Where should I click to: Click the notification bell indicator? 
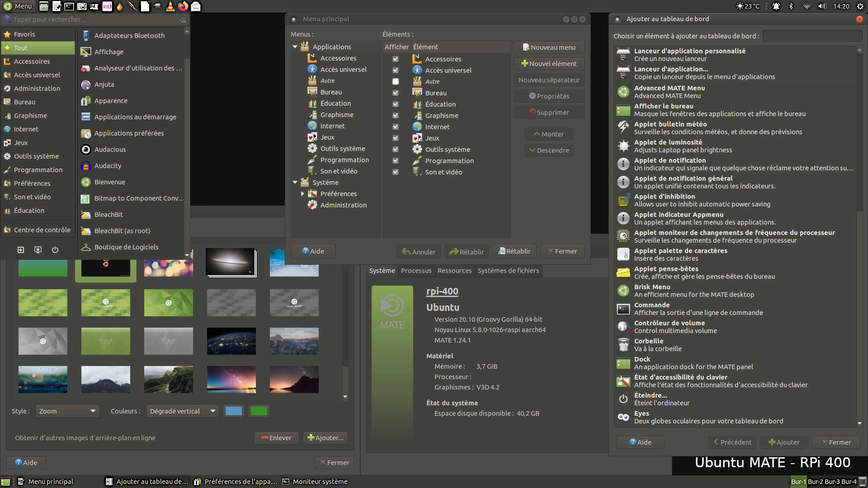[x=776, y=6]
